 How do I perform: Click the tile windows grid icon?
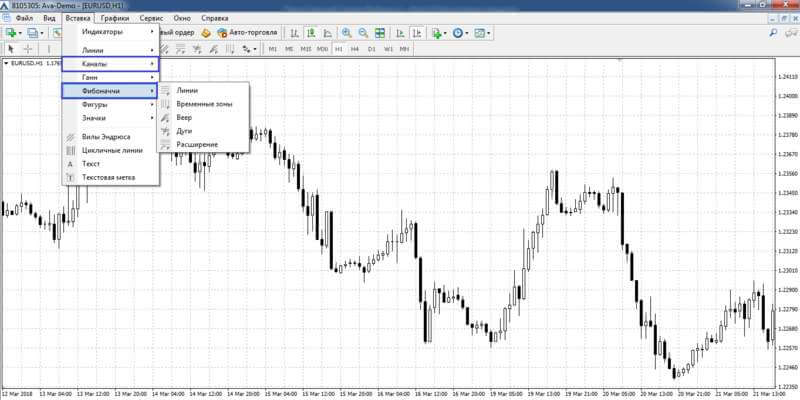(380, 33)
